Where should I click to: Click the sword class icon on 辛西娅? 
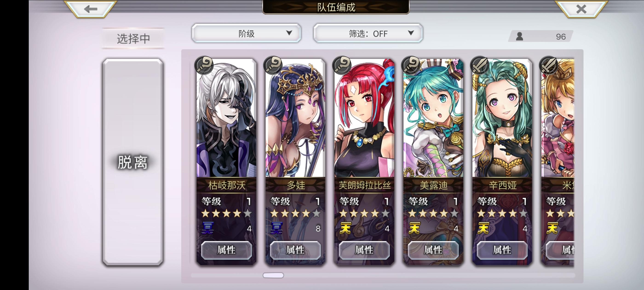coord(480,66)
